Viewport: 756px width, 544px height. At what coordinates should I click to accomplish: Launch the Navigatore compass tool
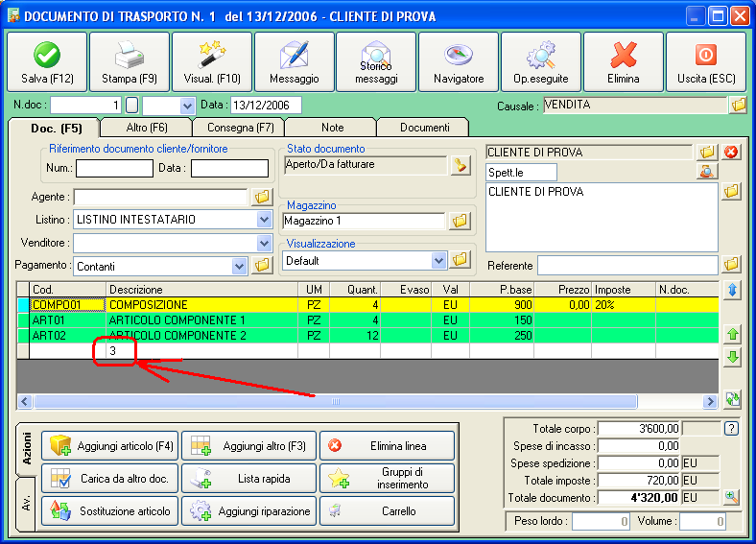[x=459, y=61]
